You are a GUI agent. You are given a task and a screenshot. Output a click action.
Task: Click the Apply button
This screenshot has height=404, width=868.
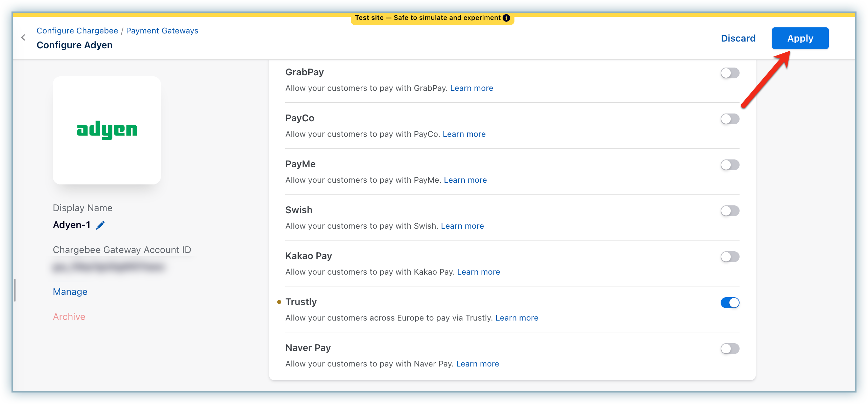(x=800, y=38)
